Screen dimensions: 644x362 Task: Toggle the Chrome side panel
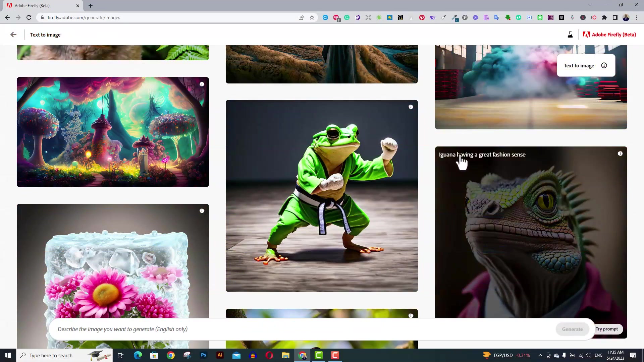click(x=615, y=17)
